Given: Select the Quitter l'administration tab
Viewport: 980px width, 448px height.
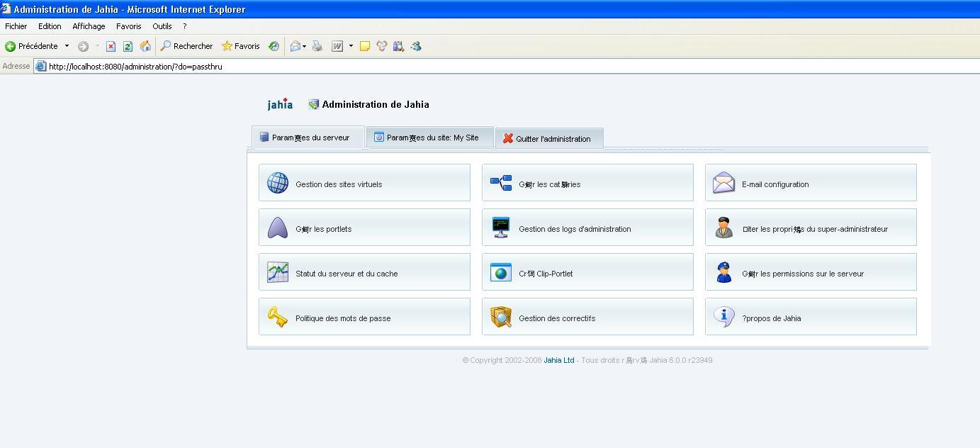Looking at the screenshot, I should [x=549, y=138].
